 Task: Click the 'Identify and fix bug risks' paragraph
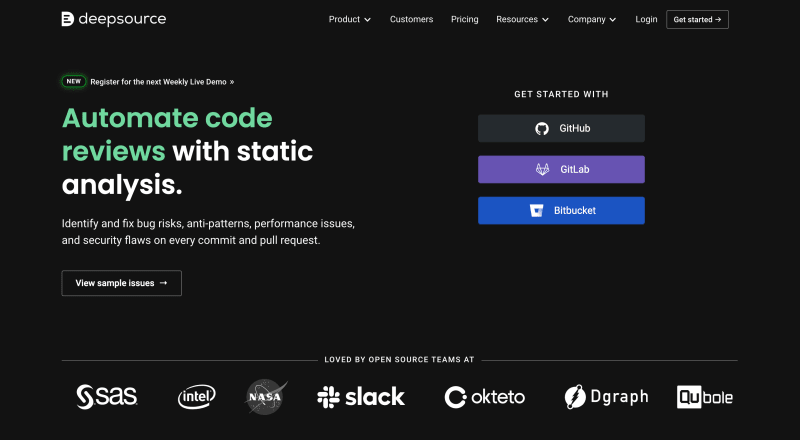[x=208, y=232]
